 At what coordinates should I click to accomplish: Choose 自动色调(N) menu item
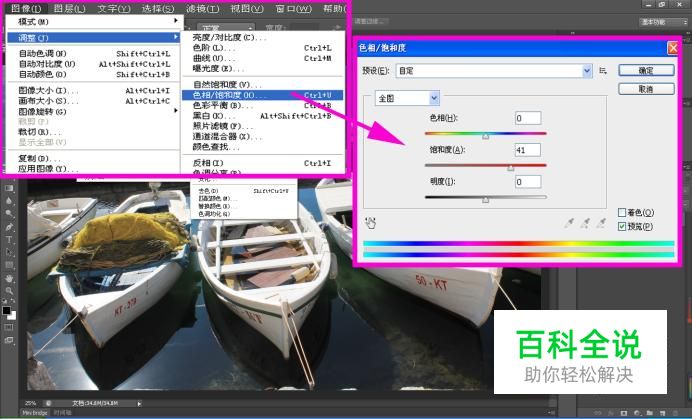[x=94, y=53]
